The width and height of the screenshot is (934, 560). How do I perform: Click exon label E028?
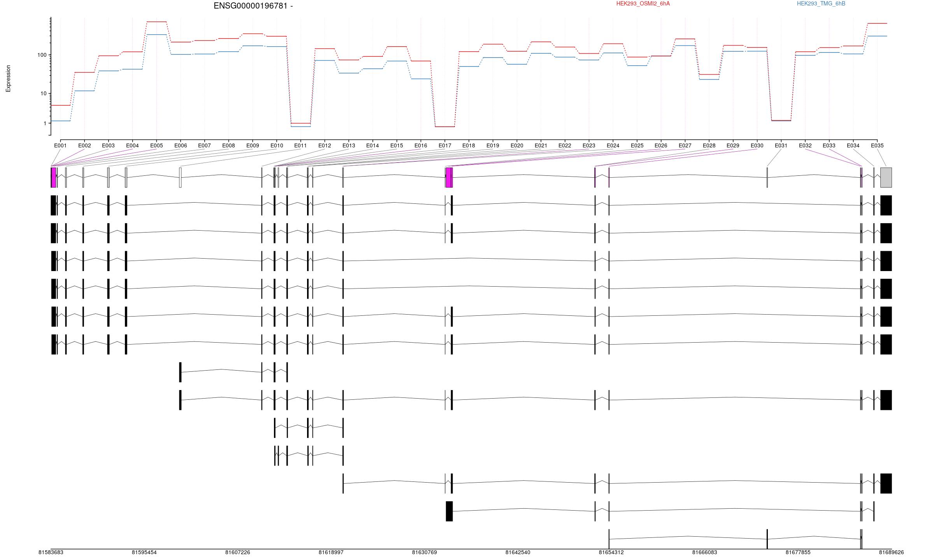(709, 146)
